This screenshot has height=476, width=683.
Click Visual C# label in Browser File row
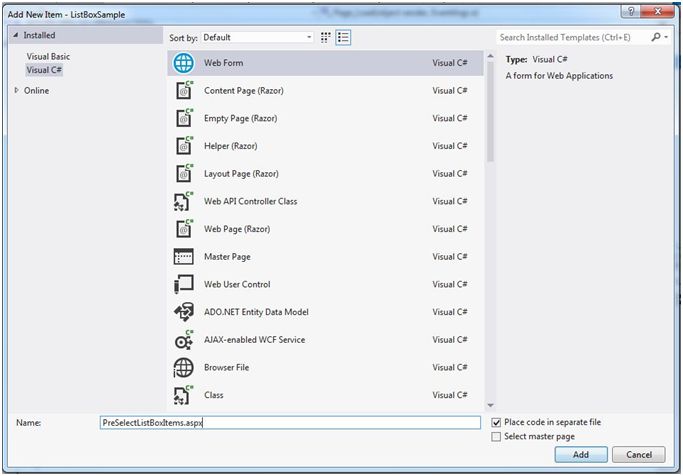point(450,368)
